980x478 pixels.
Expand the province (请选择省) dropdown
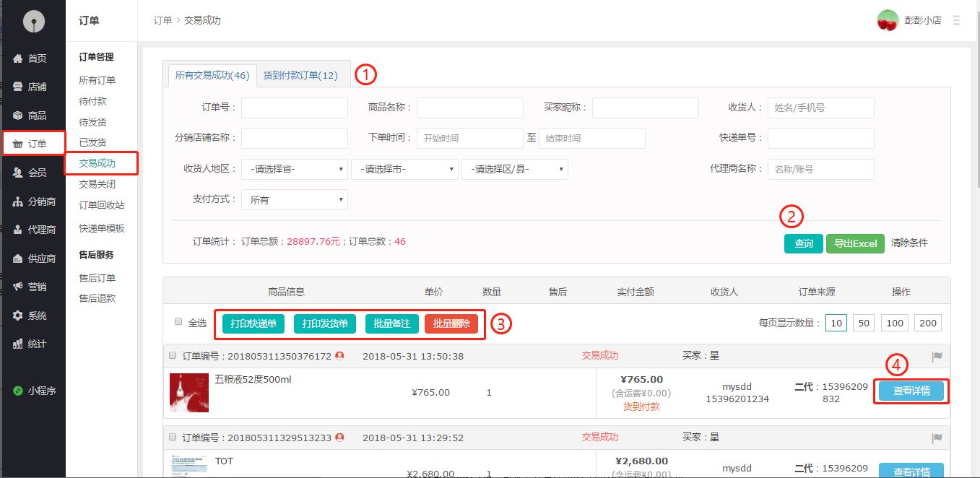[295, 170]
